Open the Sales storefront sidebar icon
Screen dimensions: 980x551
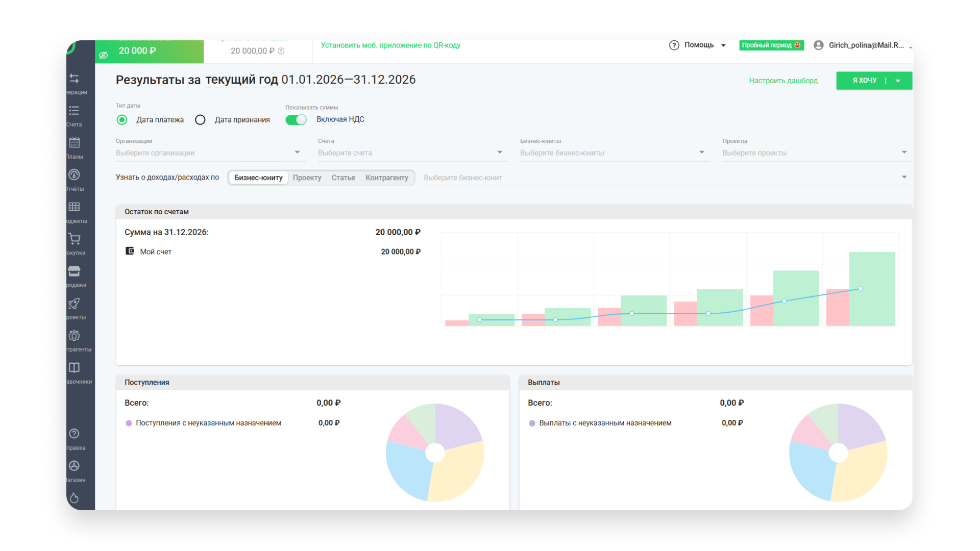point(75,271)
